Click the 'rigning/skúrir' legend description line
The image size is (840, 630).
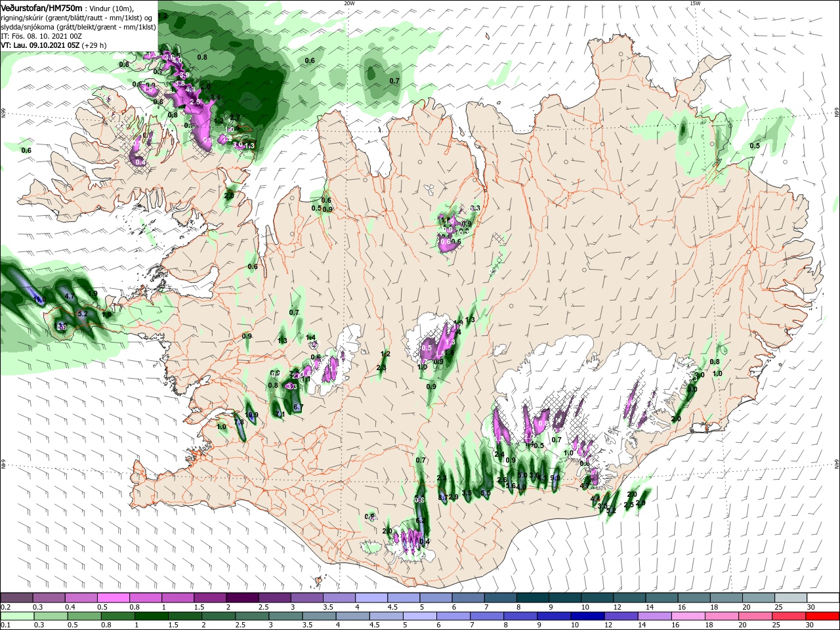77,18
